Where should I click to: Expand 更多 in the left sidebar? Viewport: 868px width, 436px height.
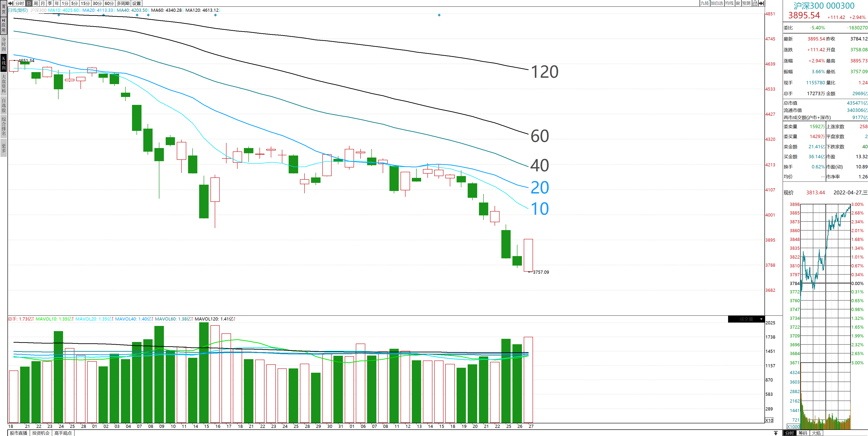tap(3, 148)
